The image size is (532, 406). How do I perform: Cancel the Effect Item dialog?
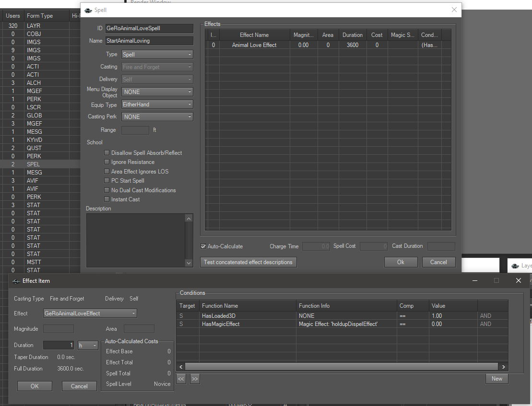point(79,386)
